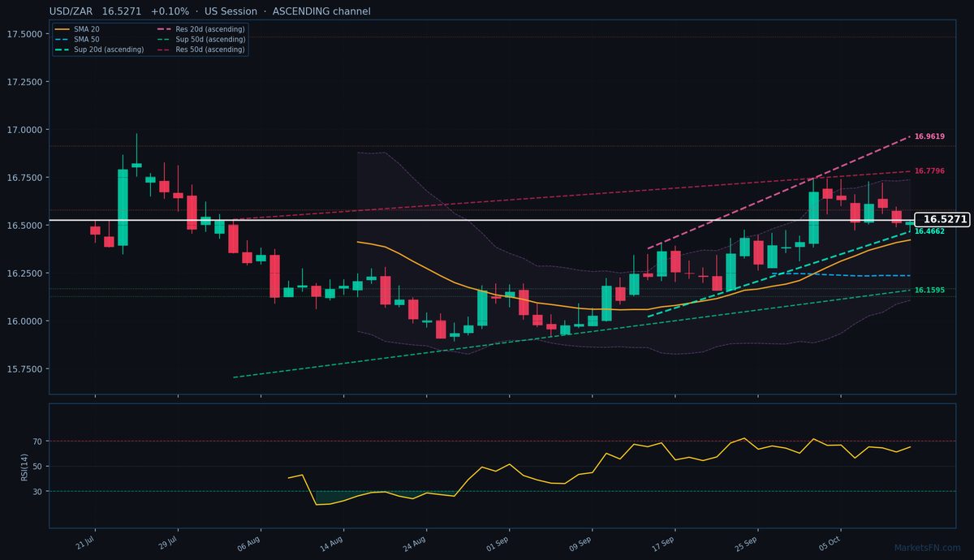
Task: Select Sup 50d (ascending) in legend
Action: point(200,39)
